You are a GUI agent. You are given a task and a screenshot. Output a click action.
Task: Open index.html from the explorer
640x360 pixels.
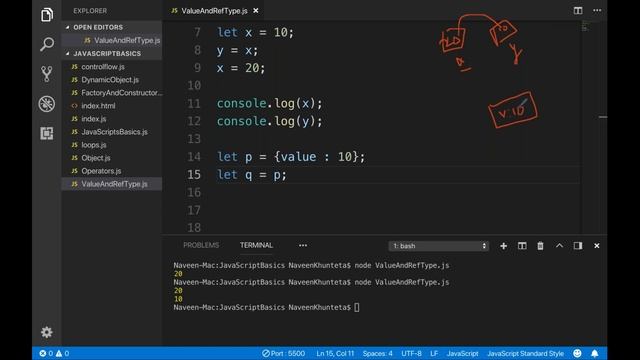pos(98,106)
